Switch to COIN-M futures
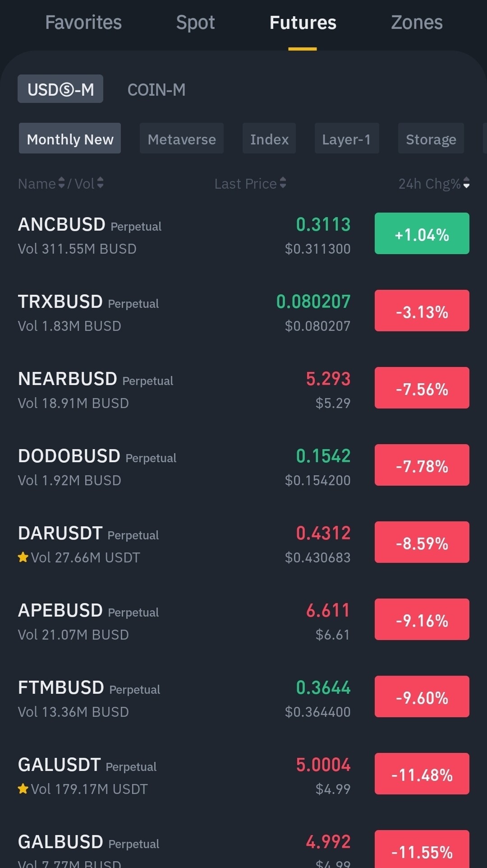Screen dimensions: 487x868 click(x=156, y=89)
